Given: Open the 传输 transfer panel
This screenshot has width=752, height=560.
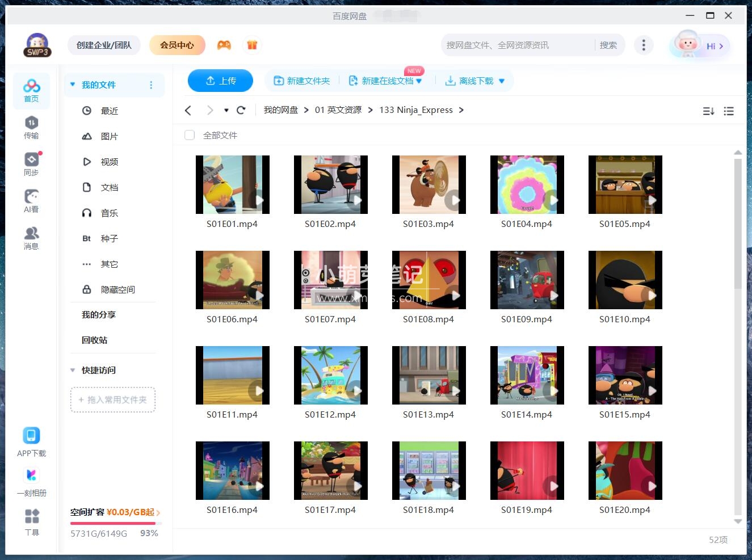Looking at the screenshot, I should (31, 126).
